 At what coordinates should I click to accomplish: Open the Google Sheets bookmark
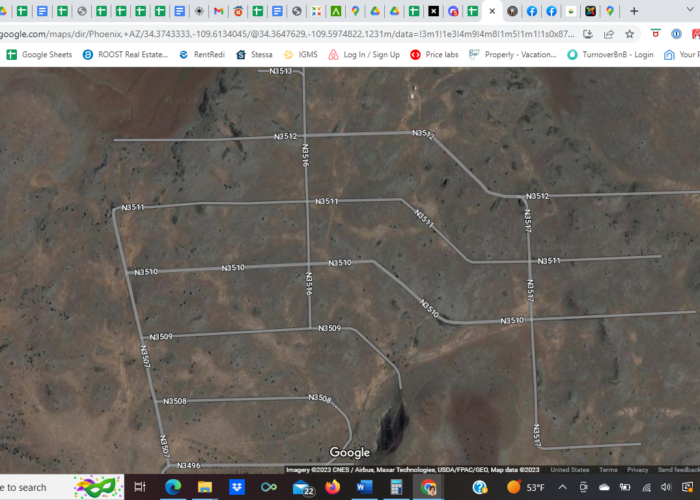(x=40, y=55)
